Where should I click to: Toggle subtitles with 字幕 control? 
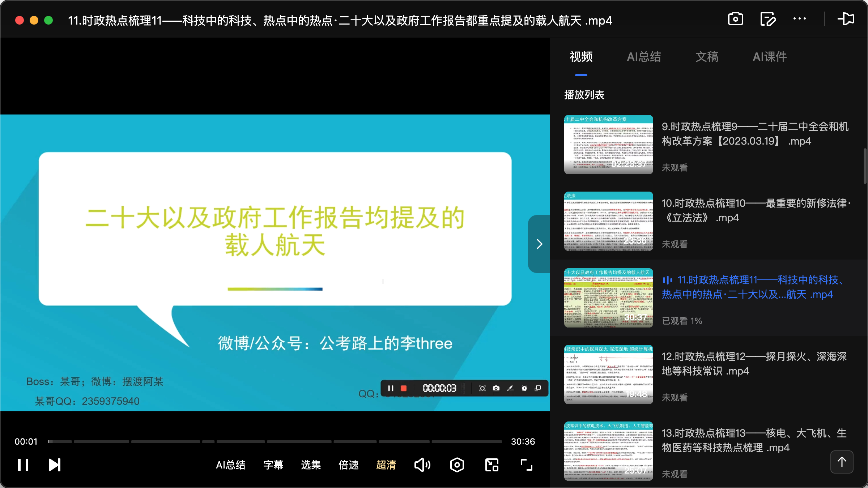point(273,465)
